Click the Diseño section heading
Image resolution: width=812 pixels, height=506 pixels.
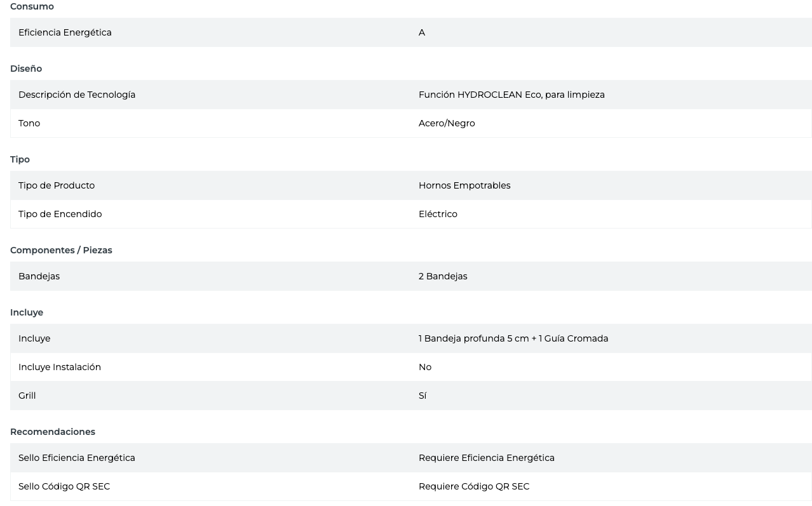(x=26, y=69)
